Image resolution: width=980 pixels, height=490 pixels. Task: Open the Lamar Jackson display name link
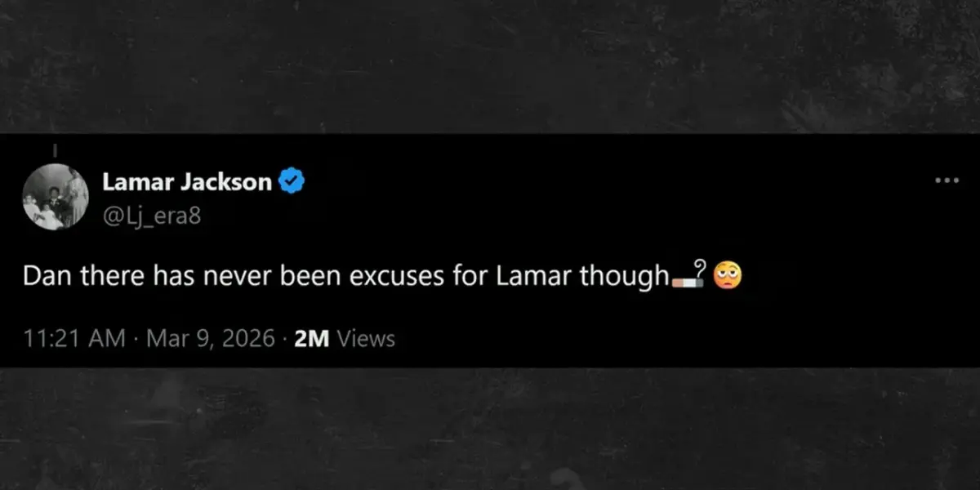click(x=186, y=182)
